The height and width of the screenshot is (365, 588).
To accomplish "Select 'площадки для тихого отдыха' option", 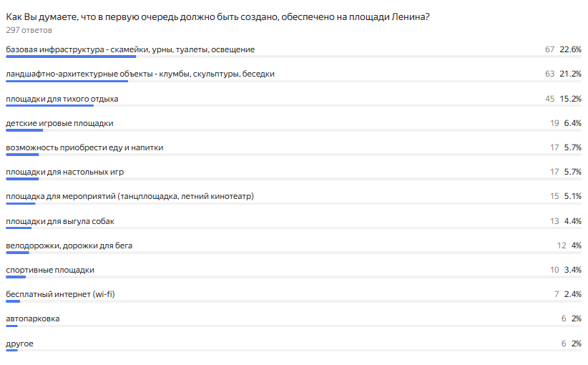I will [62, 99].
